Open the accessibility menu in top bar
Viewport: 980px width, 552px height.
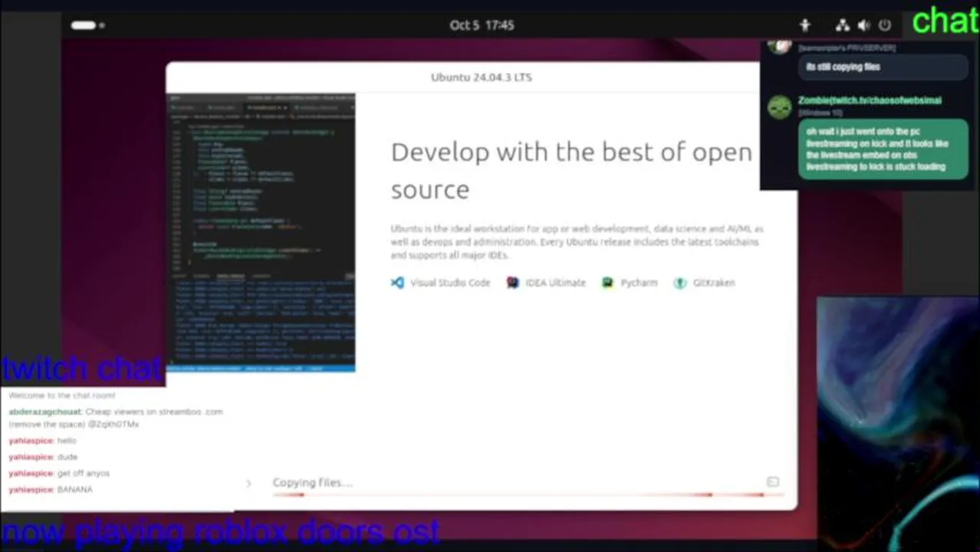(x=804, y=25)
